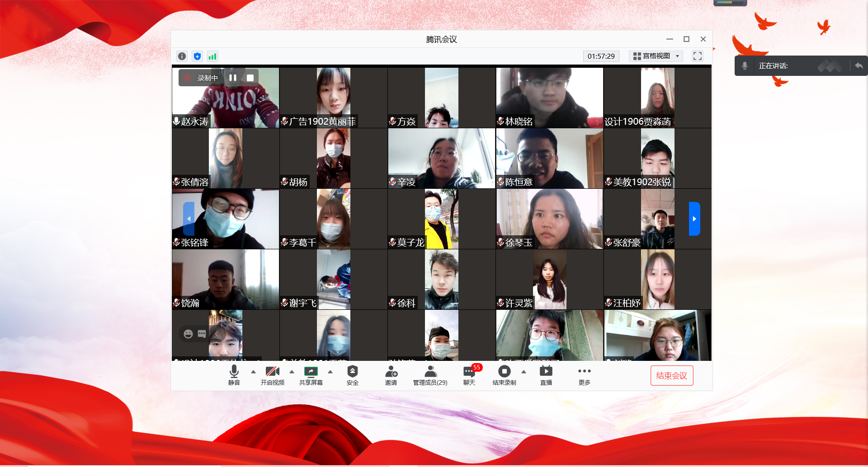868x467 pixels.
Task: Mute microphone with 静音 button
Action: pos(234,375)
